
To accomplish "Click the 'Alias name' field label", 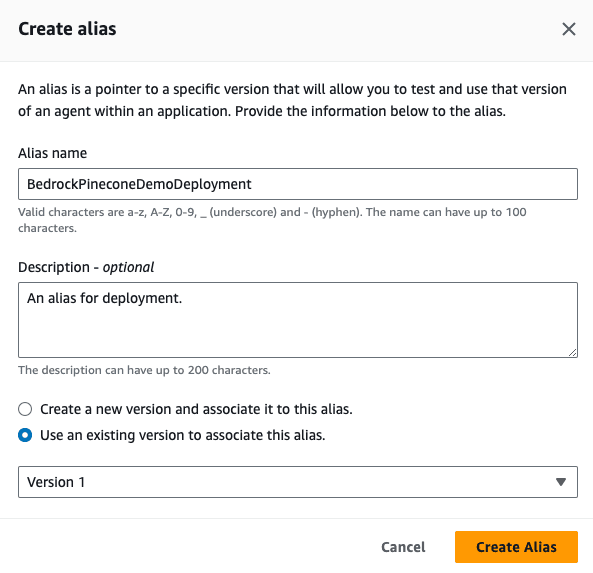I will click(53, 153).
